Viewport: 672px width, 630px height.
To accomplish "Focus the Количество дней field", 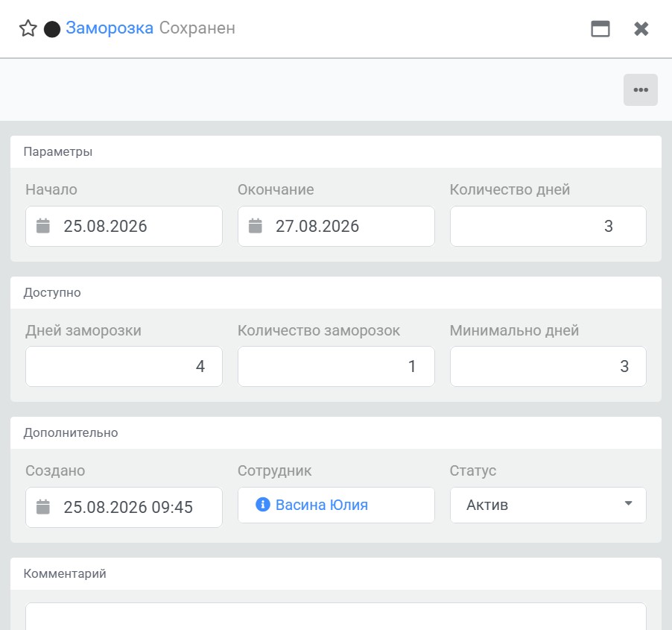I will [548, 226].
